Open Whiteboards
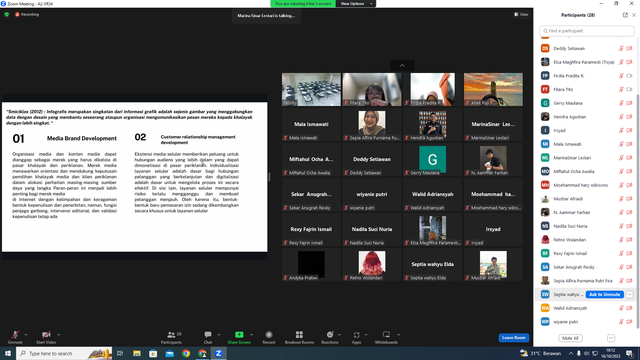This screenshot has width=640, height=360. point(386,337)
